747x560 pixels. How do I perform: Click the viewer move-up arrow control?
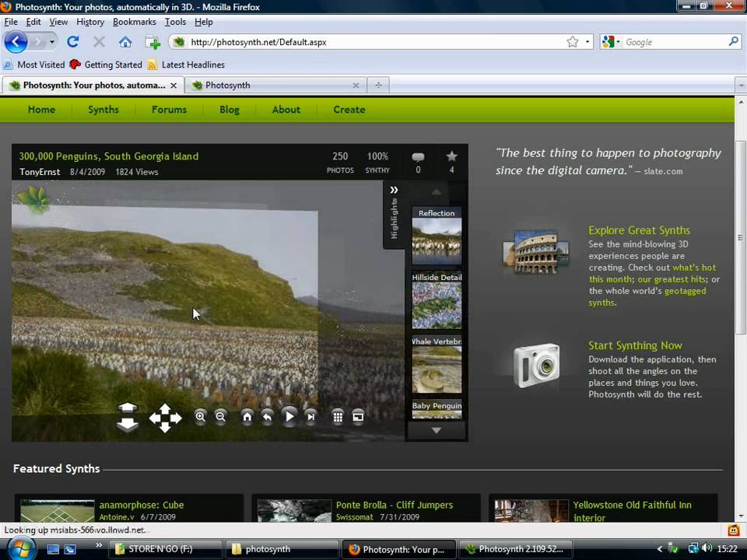[127, 408]
